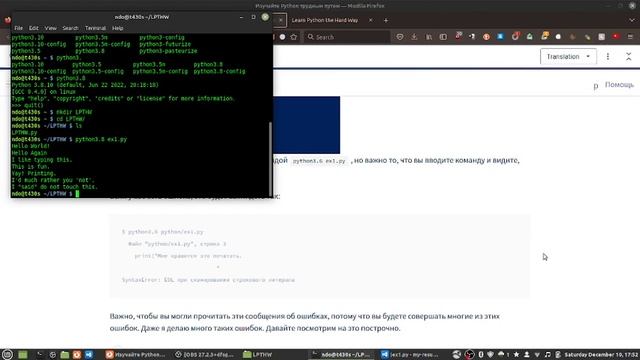Launch Firefox from the taskbar launcher

coord(77,354)
